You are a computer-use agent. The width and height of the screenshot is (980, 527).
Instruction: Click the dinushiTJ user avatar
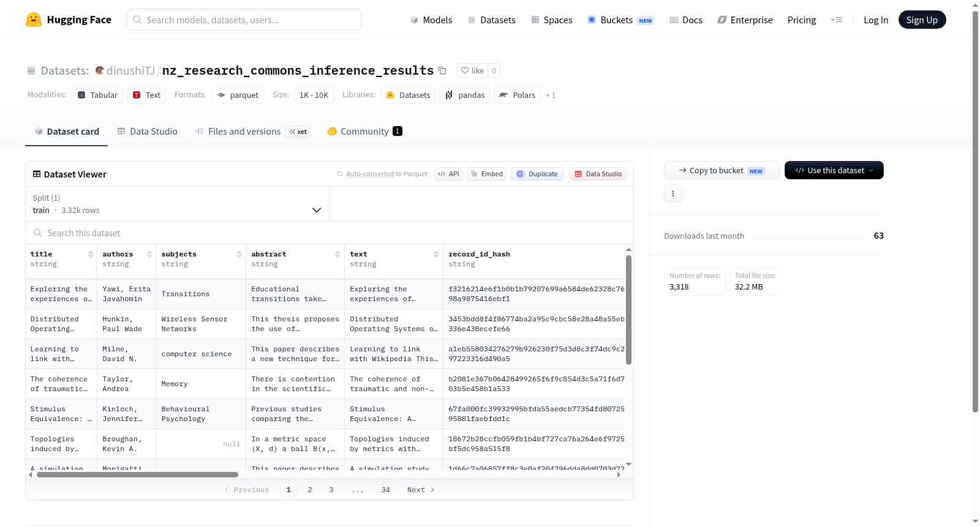[99, 70]
